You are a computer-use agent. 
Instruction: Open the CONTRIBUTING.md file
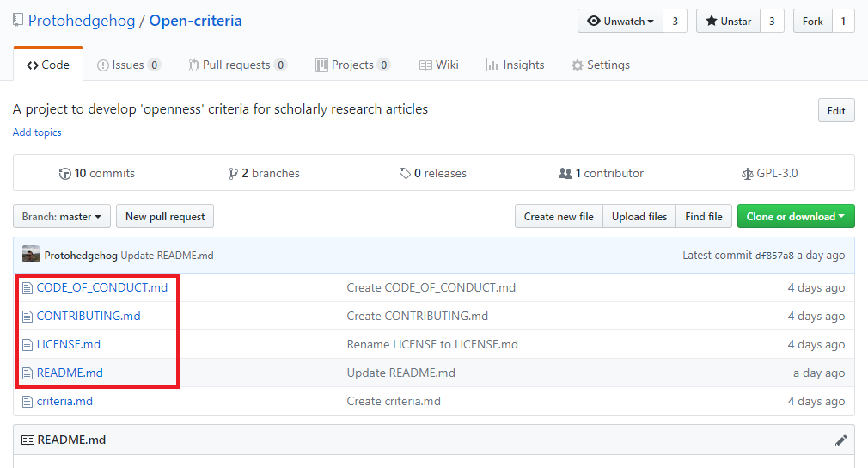tap(89, 316)
